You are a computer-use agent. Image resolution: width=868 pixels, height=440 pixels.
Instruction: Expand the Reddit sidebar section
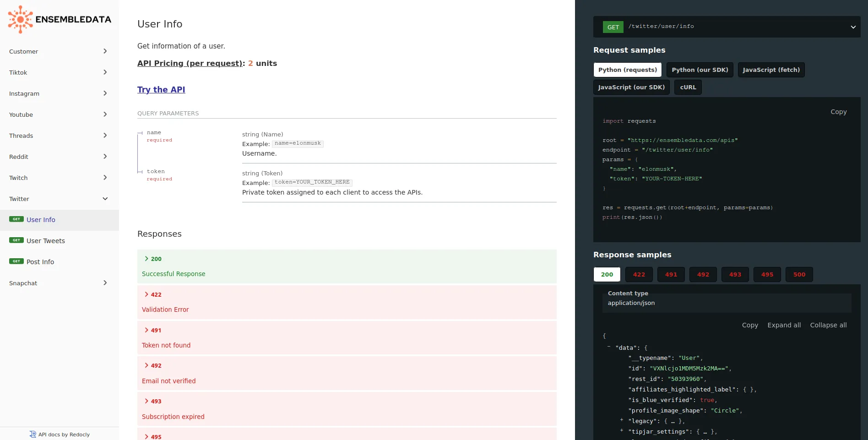60,157
